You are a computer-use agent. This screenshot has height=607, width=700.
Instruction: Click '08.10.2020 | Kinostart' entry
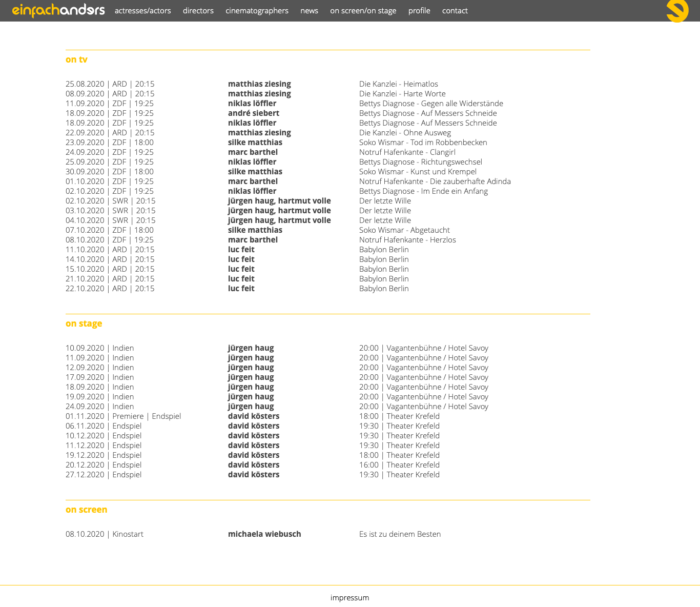click(x=105, y=534)
